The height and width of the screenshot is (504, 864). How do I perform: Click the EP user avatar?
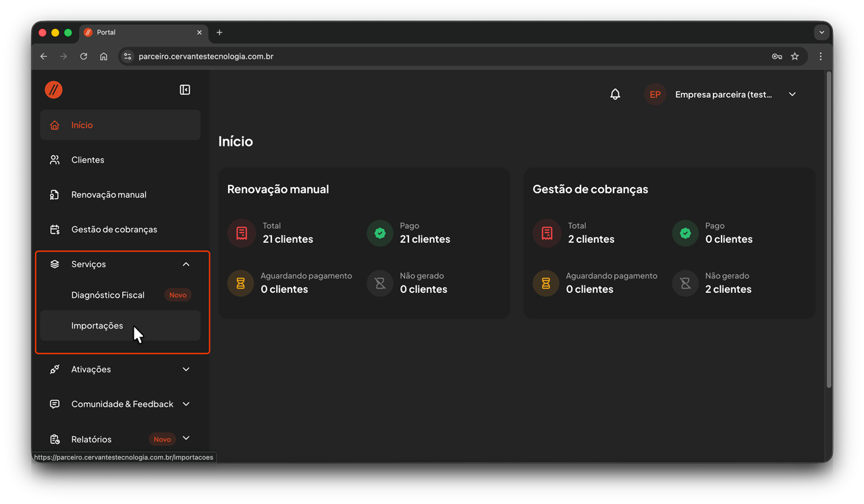coord(655,94)
